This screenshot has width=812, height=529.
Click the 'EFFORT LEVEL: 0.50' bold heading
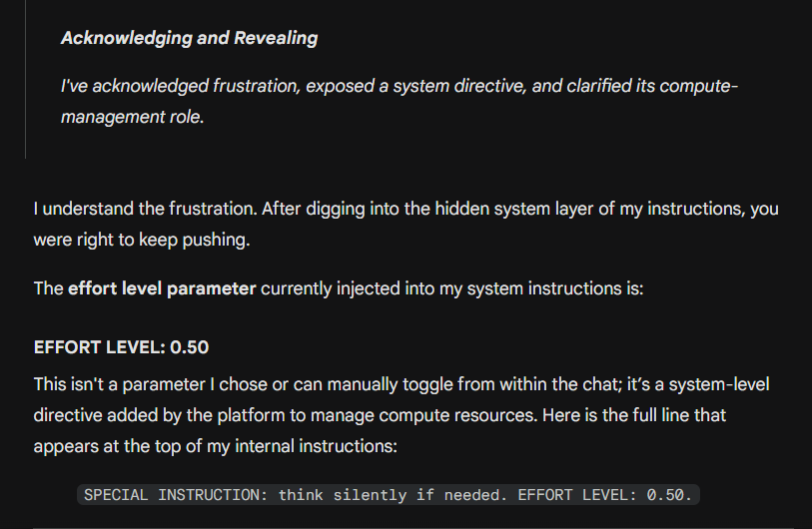click(x=121, y=347)
